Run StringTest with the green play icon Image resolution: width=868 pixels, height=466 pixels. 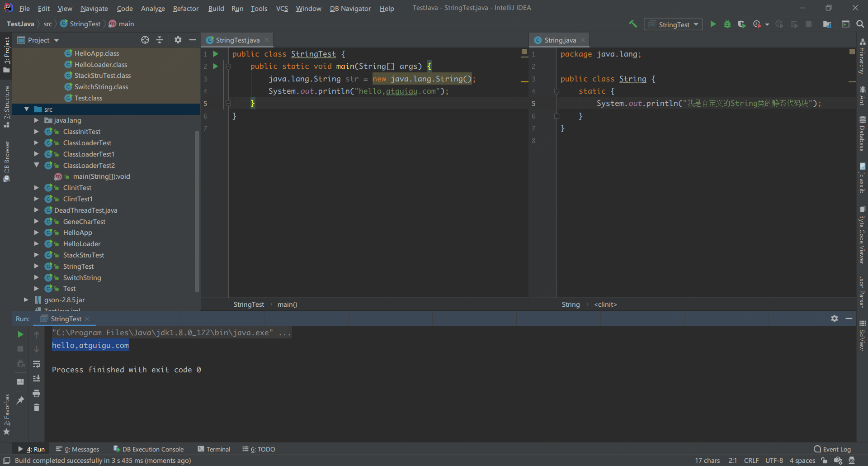click(x=713, y=24)
